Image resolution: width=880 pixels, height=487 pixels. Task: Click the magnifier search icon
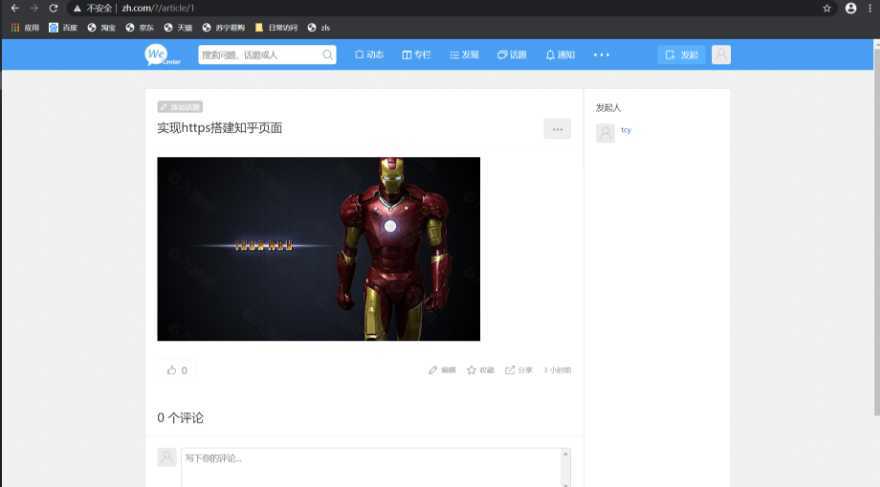click(328, 55)
